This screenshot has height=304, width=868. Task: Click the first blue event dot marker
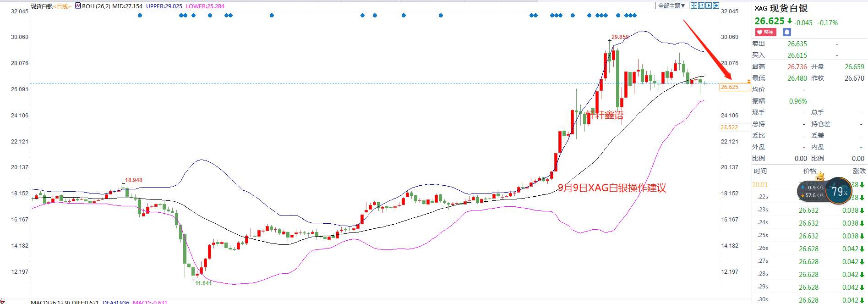tap(140, 16)
